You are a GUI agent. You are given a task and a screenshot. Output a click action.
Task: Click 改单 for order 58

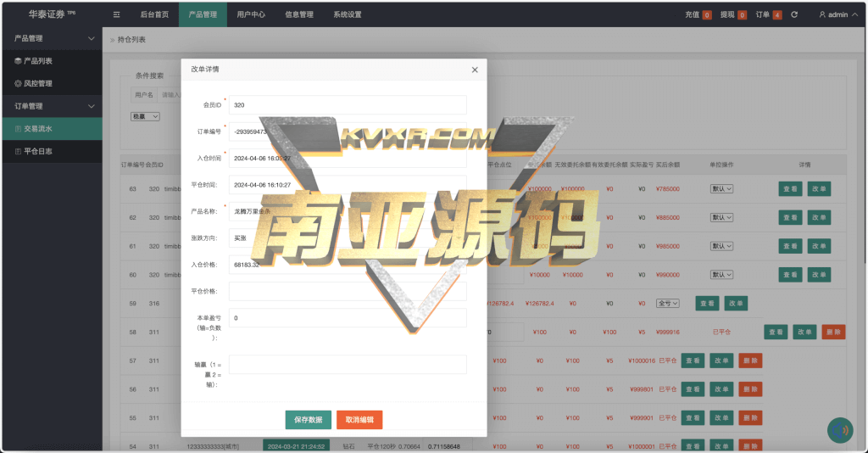[x=804, y=333]
